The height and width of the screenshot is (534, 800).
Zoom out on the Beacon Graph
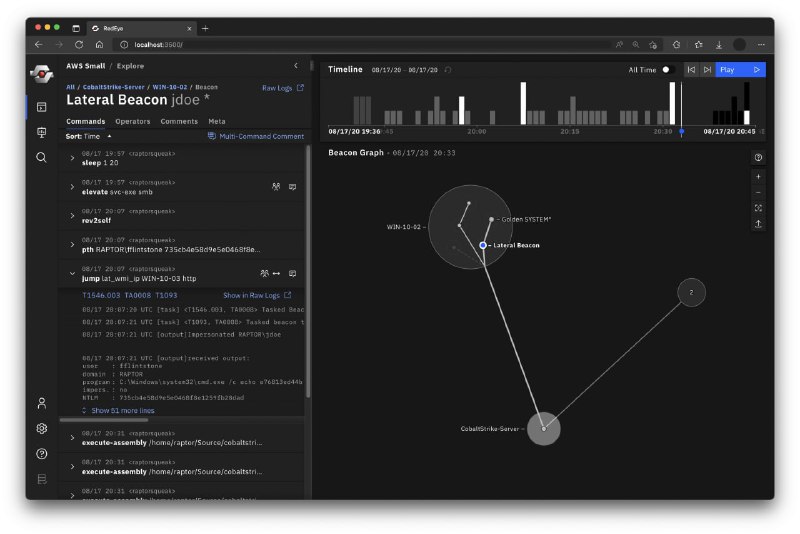point(758,192)
